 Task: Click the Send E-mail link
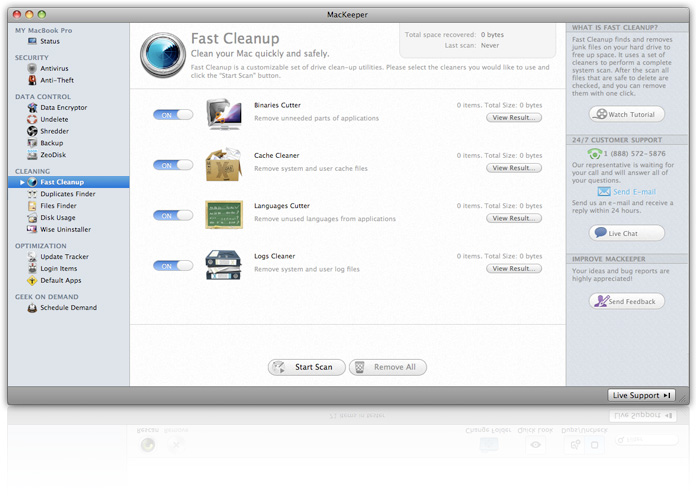(x=634, y=192)
